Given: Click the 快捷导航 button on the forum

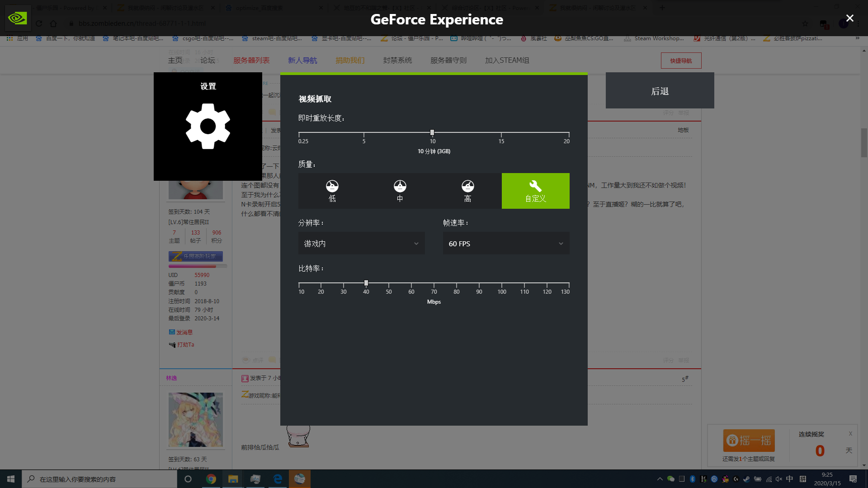Looking at the screenshot, I should [681, 60].
